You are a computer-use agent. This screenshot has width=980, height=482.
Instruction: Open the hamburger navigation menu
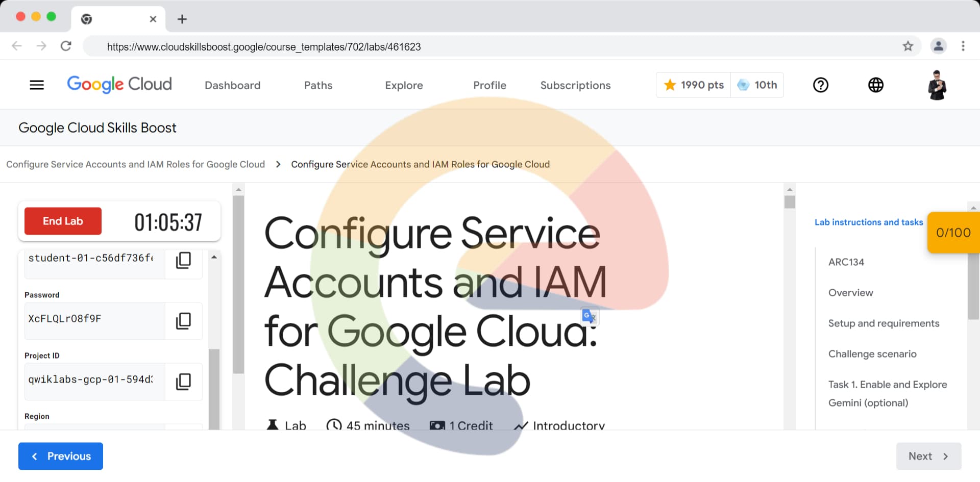pos(37,85)
